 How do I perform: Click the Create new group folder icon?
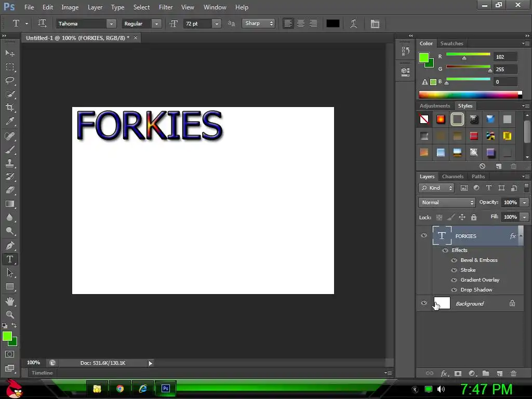click(x=486, y=373)
